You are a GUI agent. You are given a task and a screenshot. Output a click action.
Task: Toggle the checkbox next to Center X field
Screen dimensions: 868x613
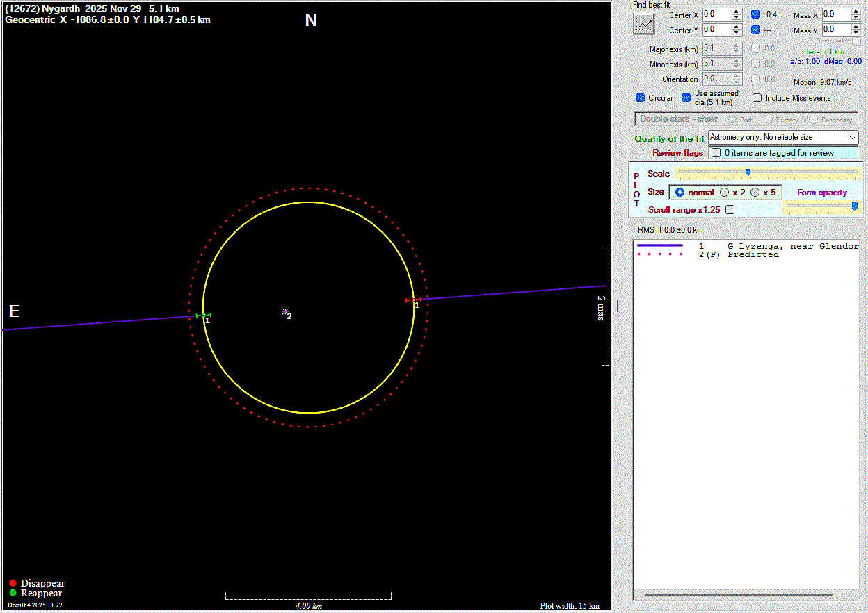[x=756, y=14]
